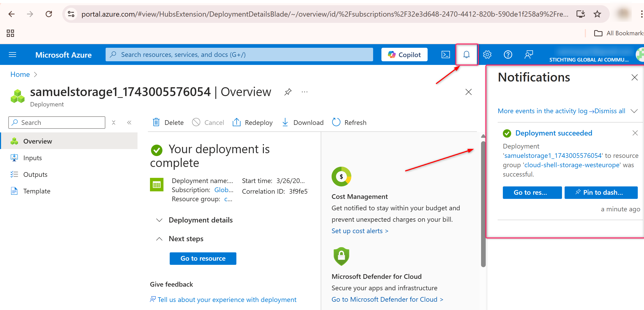Click the vertical scrollbar in deployment pane
This screenshot has width=644, height=310.
coord(483,204)
